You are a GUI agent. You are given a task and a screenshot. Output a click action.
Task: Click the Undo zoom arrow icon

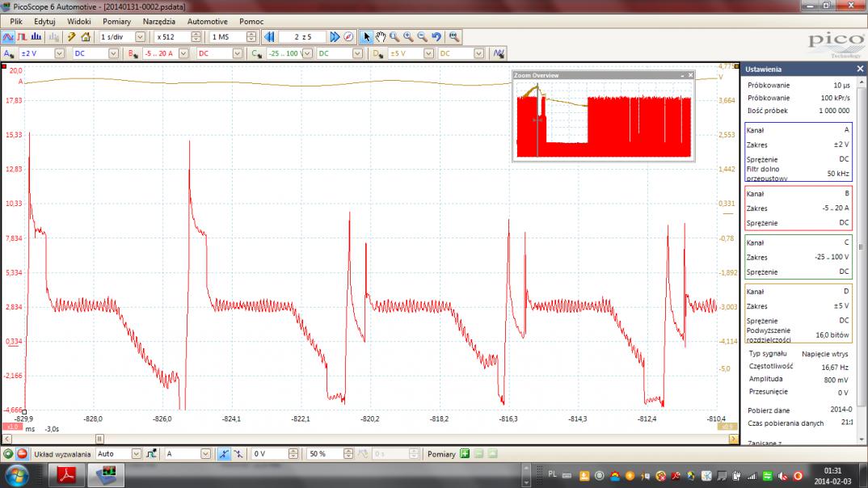coord(436,37)
